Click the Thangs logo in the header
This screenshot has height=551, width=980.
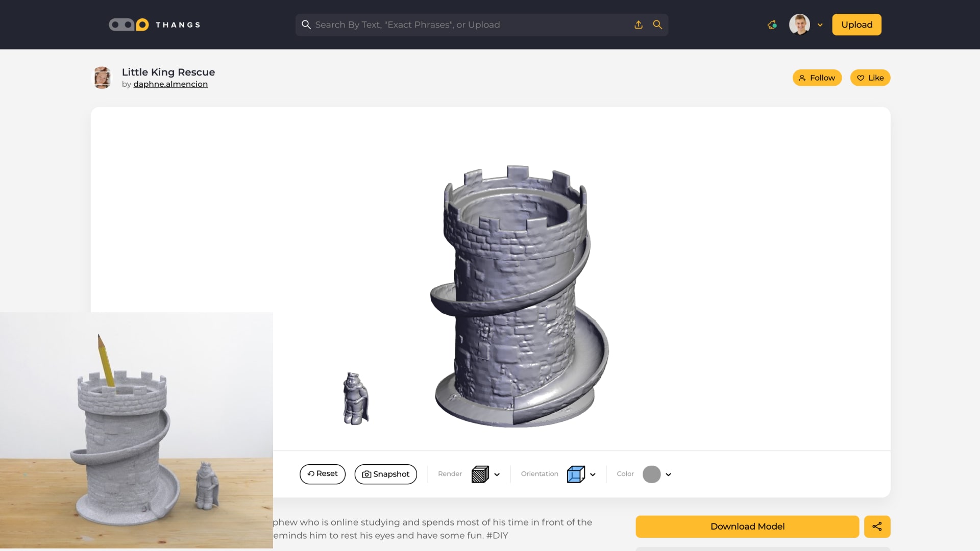[153, 24]
